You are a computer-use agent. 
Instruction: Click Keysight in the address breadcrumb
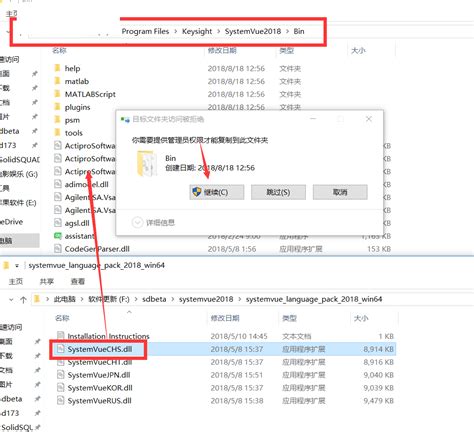[197, 31]
